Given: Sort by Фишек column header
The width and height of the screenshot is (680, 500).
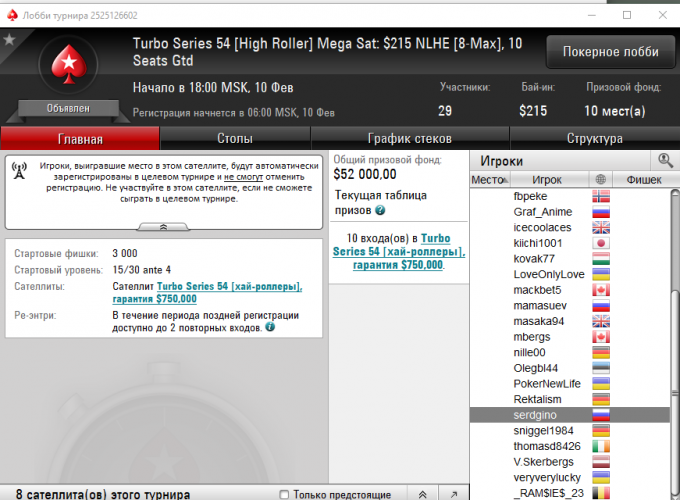Looking at the screenshot, I should click(x=644, y=180).
